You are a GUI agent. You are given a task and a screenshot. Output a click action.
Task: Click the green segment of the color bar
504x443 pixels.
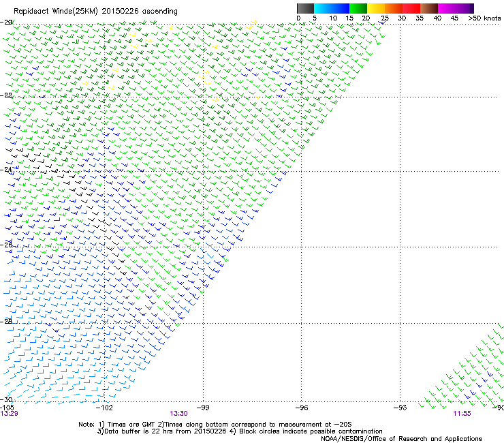358,8
